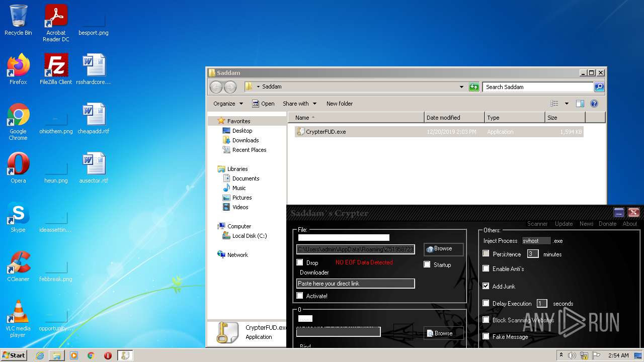Viewport: 644px width, 362px height.
Task: Uncheck the Add Junk checkbox
Action: tap(486, 286)
